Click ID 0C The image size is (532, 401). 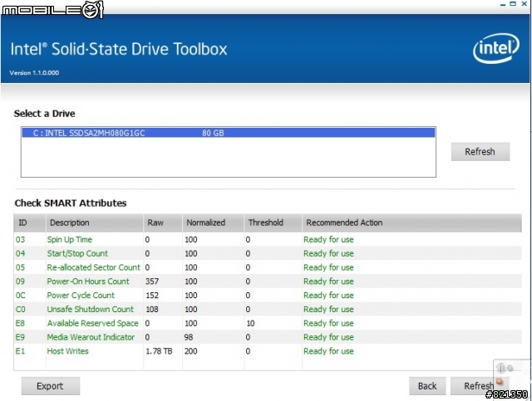20,296
